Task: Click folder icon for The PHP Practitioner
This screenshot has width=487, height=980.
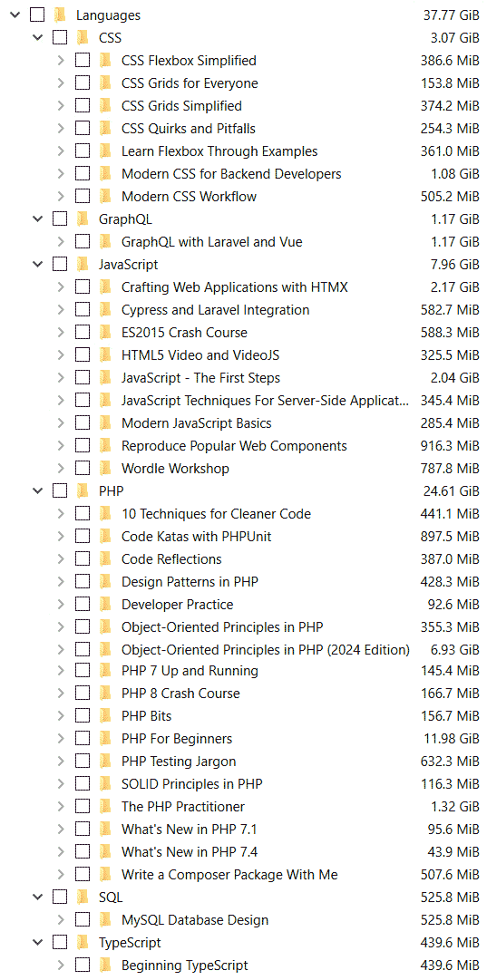Action: click(x=105, y=807)
